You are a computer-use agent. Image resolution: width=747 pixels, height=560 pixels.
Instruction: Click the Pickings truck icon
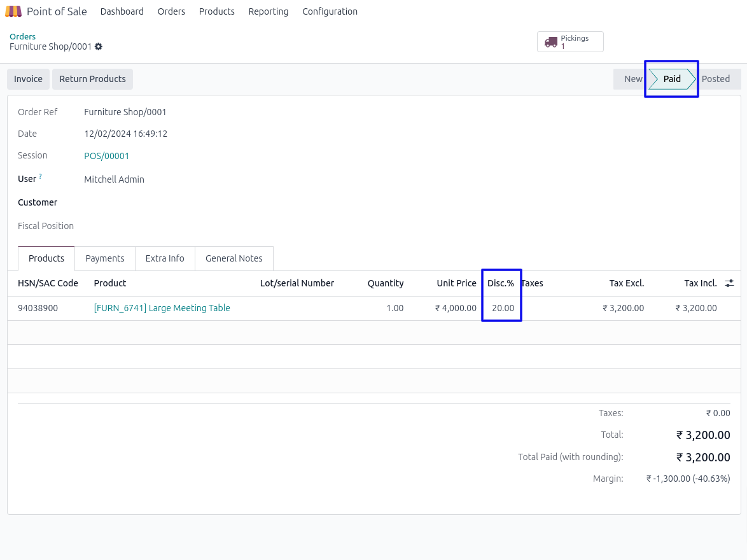coord(551,42)
